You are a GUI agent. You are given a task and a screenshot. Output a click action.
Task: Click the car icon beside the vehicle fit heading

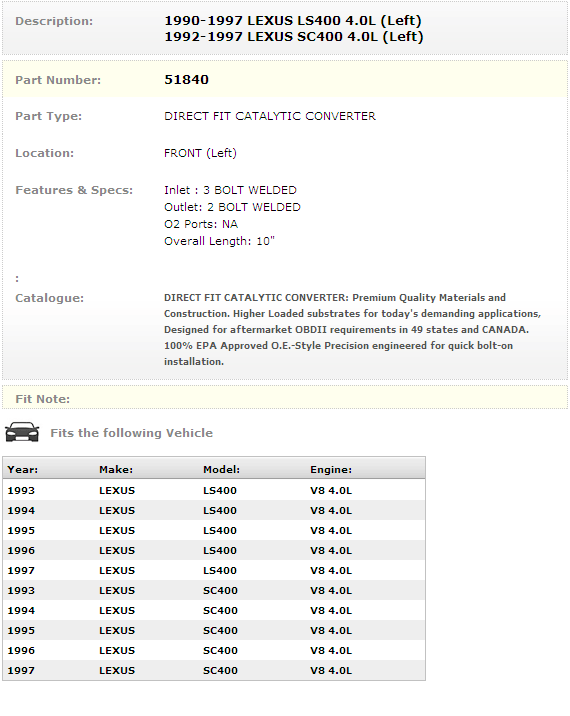point(22,432)
